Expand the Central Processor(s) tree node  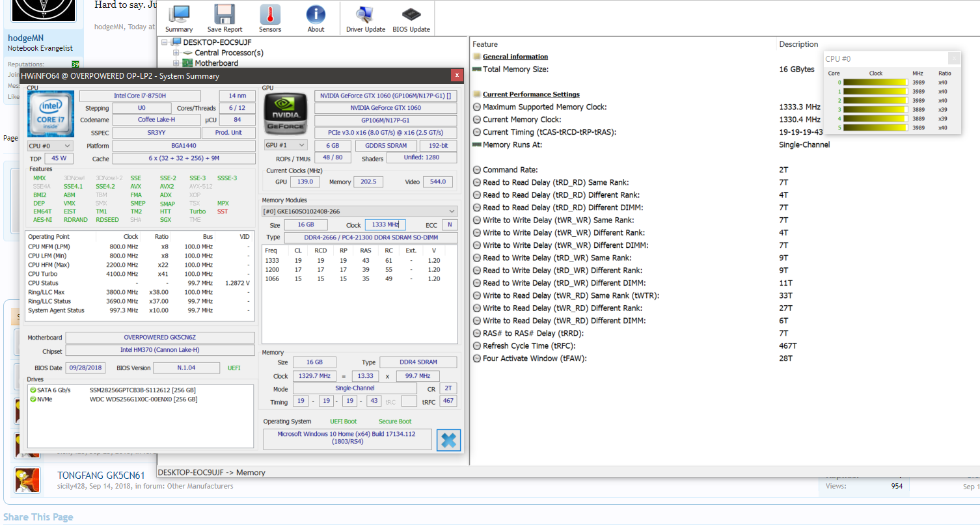pyautogui.click(x=176, y=53)
